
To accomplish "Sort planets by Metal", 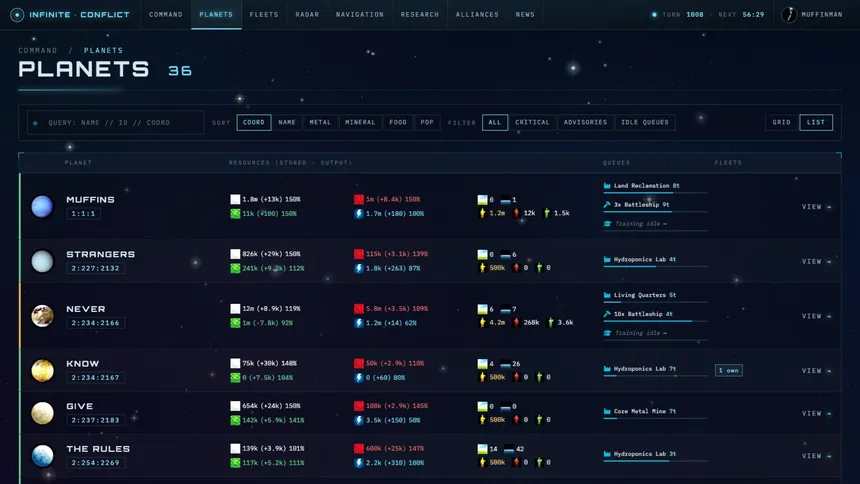I will tap(320, 122).
